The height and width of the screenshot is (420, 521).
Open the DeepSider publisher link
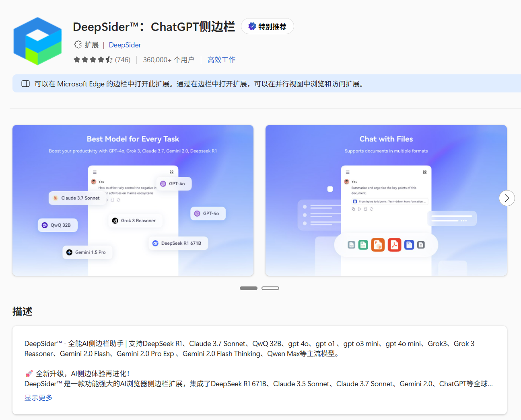pyautogui.click(x=125, y=45)
